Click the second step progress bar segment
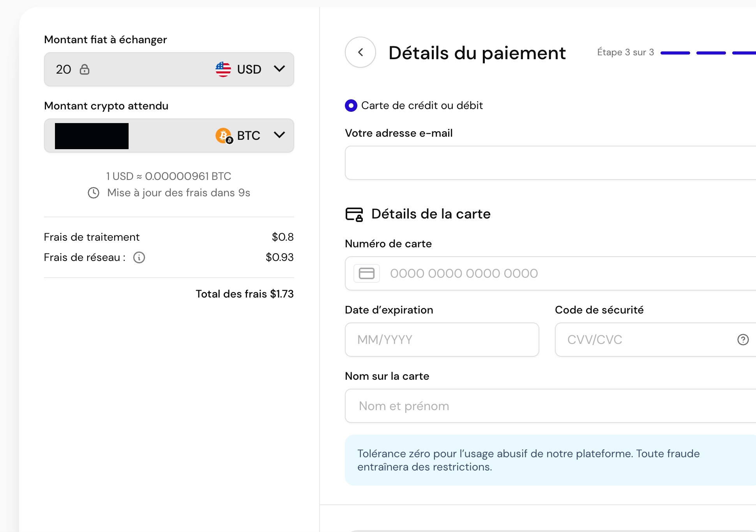 point(711,53)
